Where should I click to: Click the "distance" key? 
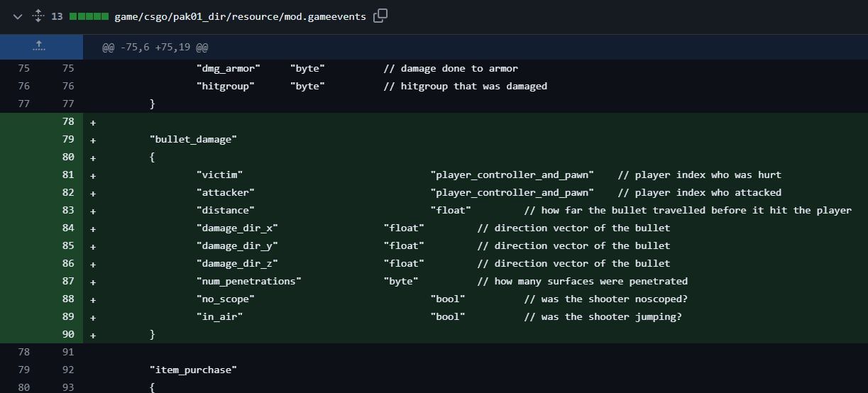226,210
